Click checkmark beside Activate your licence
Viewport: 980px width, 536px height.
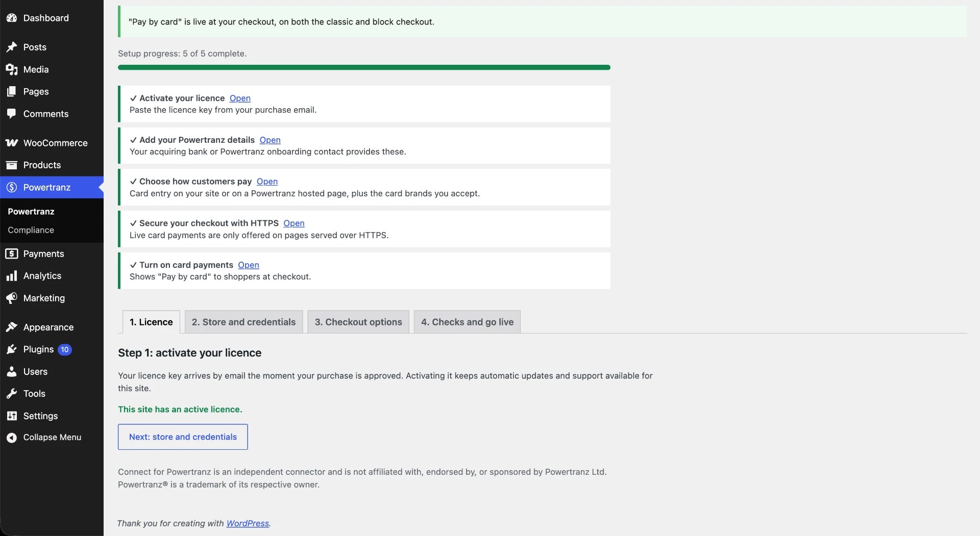point(133,98)
